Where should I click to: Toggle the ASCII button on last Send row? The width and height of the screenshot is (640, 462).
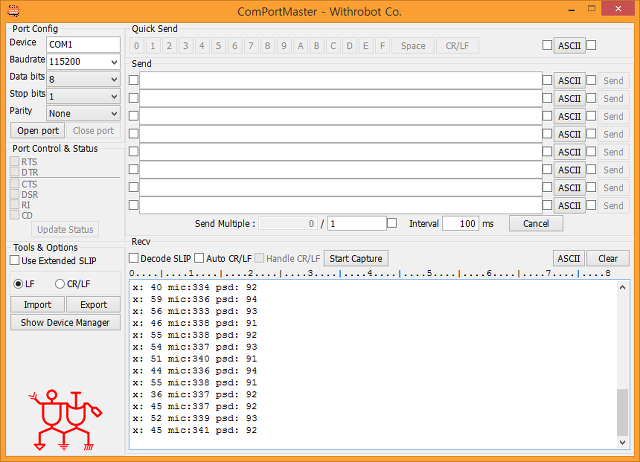click(x=569, y=206)
